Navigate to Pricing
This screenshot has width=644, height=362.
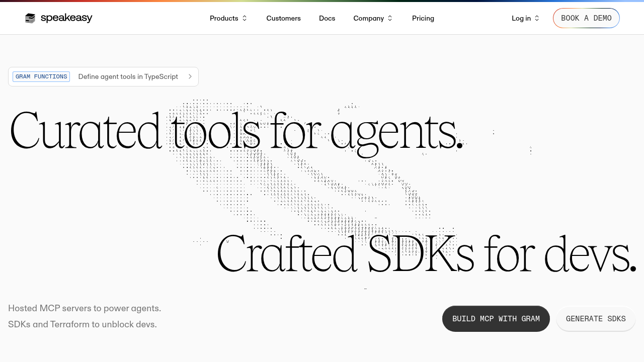click(423, 18)
